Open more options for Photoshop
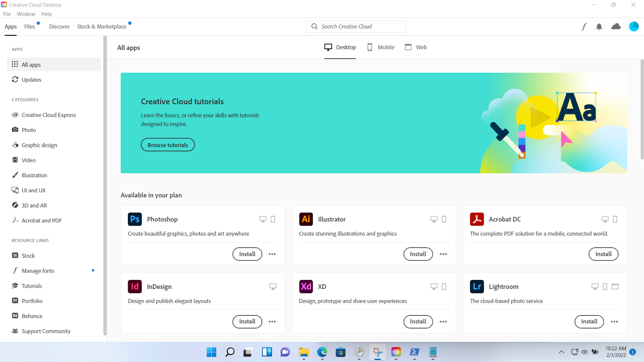 pos(272,254)
